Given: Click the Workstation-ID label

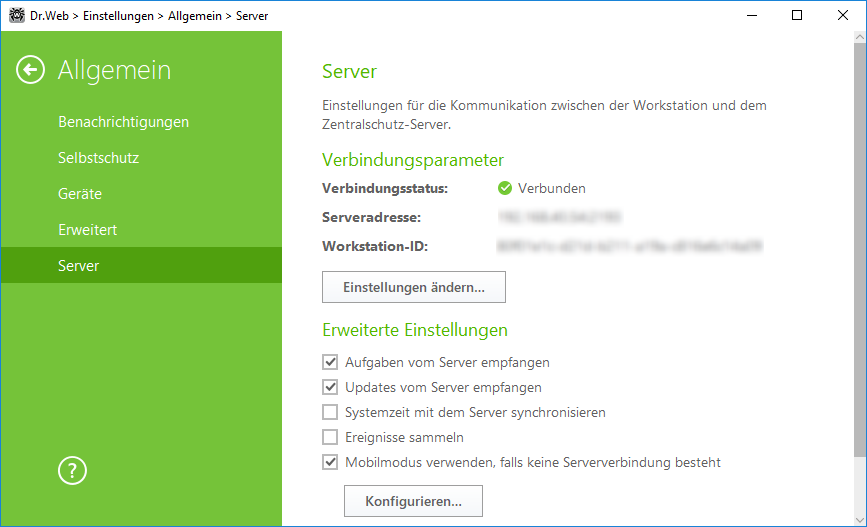Looking at the screenshot, I should (375, 246).
